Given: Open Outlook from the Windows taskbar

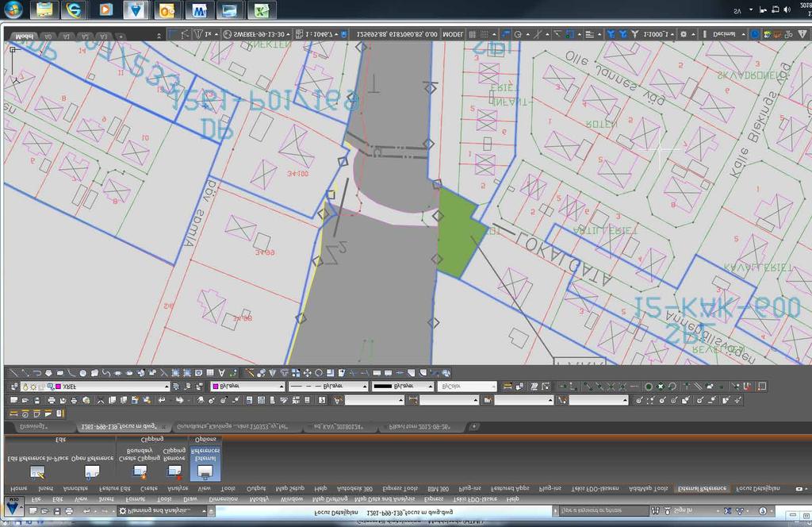Looking at the screenshot, I should [x=167, y=10].
